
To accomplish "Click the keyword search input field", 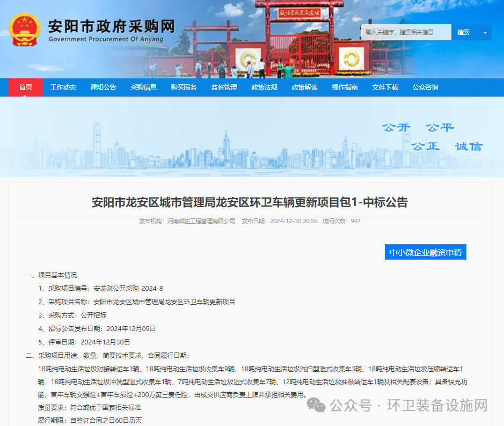I will 408,32.
